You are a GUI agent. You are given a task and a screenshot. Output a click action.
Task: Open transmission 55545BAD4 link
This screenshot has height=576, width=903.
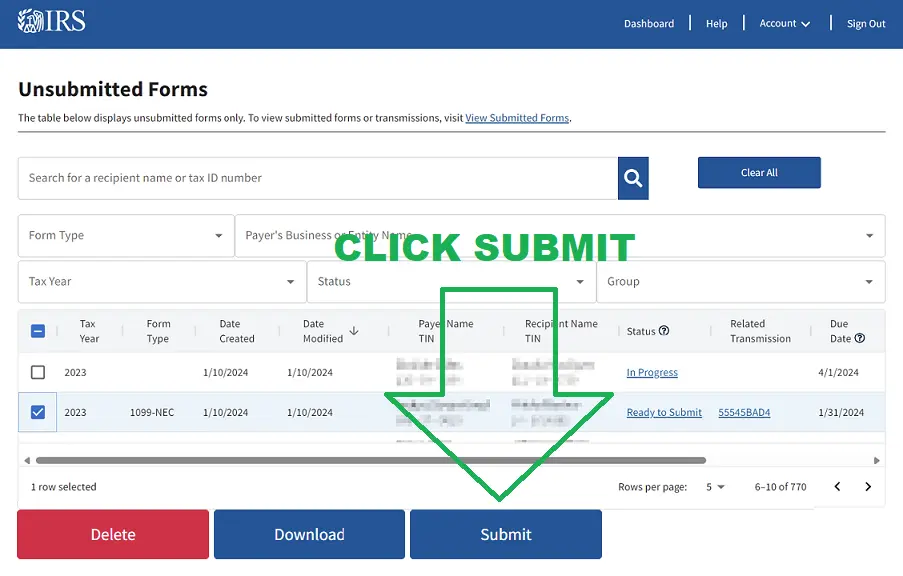[744, 412]
